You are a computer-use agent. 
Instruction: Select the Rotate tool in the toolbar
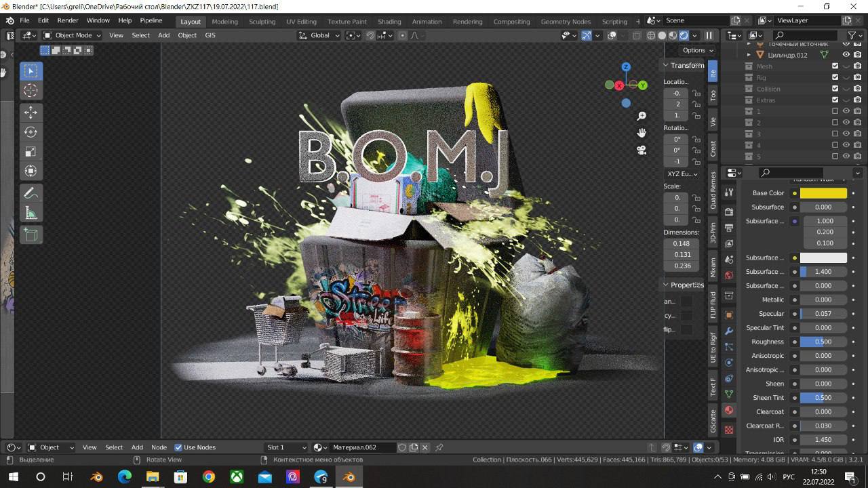[x=31, y=132]
